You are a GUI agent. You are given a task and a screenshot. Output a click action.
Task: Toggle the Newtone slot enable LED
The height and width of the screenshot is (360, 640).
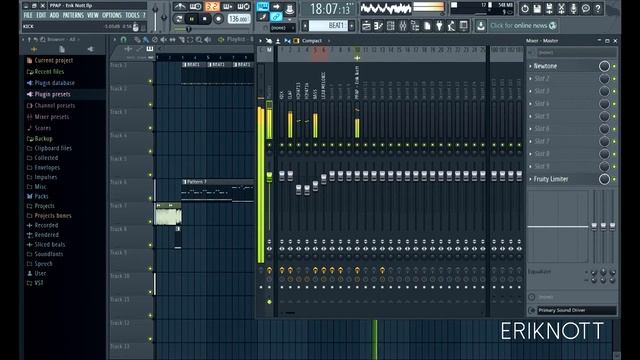(x=614, y=66)
